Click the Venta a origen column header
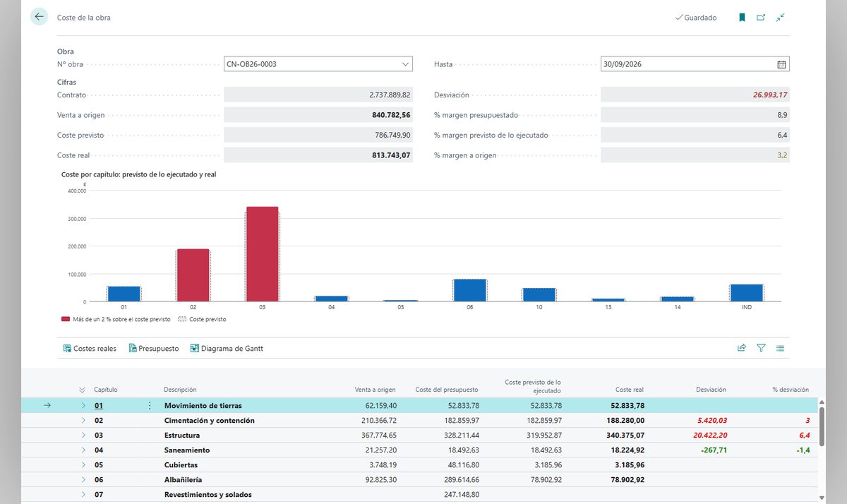The width and height of the screenshot is (847, 504). click(375, 390)
